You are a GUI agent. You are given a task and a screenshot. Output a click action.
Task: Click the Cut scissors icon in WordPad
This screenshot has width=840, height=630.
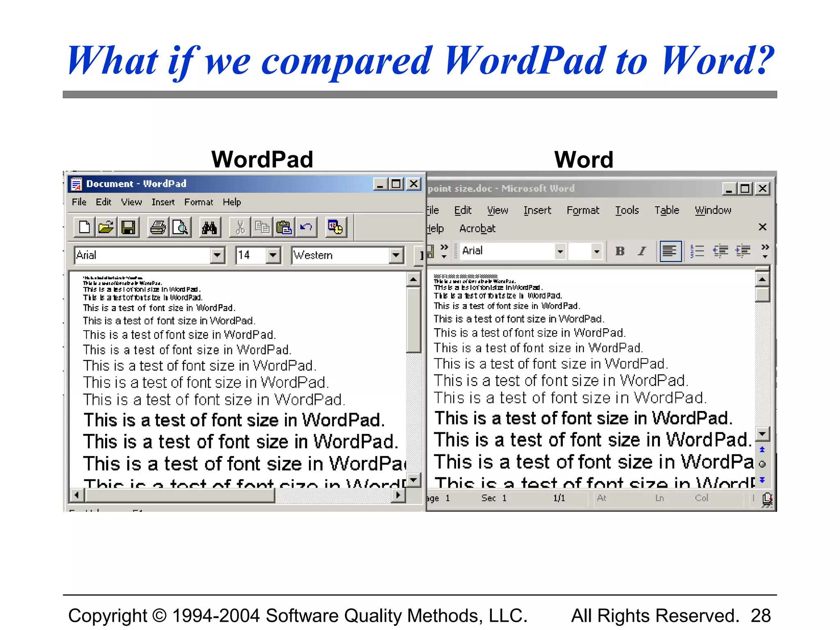[x=240, y=227]
